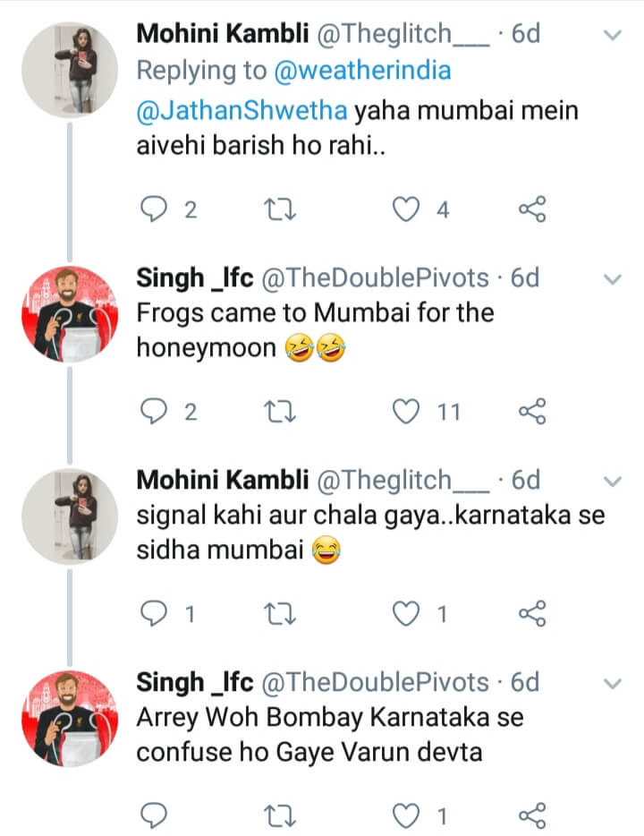
Task: Retweet the 'Frogs came to Mumbai' tweet
Action: [283, 412]
